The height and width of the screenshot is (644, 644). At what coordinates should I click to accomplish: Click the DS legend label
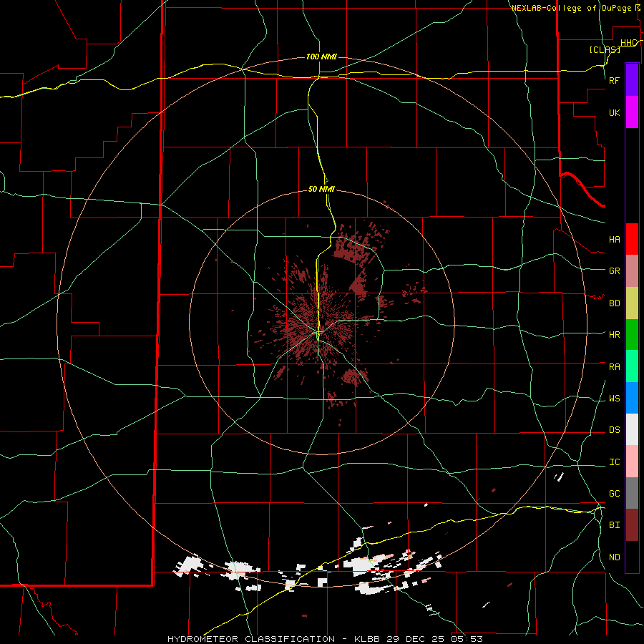pyautogui.click(x=614, y=429)
